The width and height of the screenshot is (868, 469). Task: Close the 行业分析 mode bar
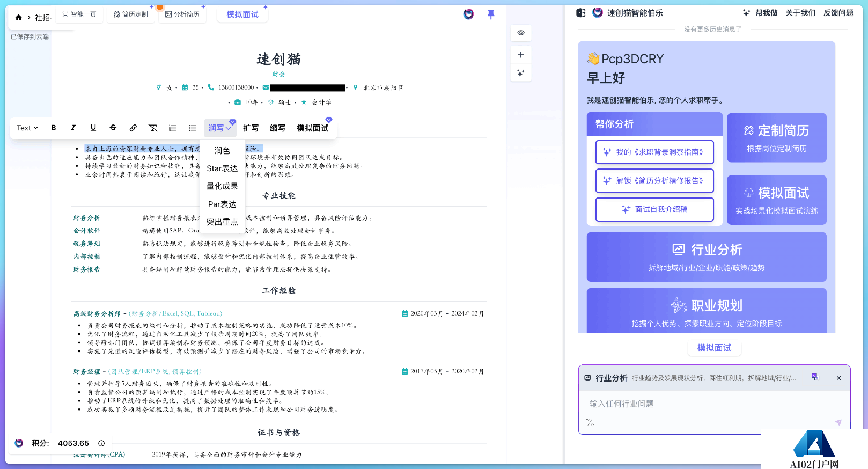point(839,378)
